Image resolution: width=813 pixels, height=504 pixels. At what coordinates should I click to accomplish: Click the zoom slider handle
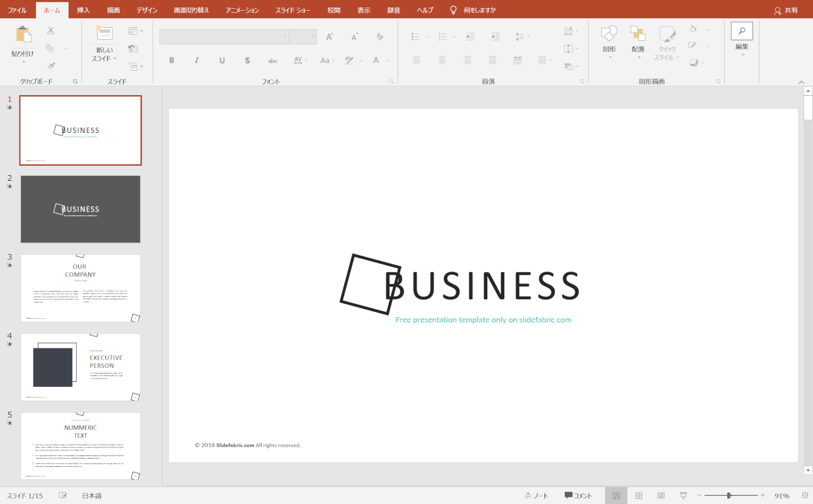click(729, 496)
